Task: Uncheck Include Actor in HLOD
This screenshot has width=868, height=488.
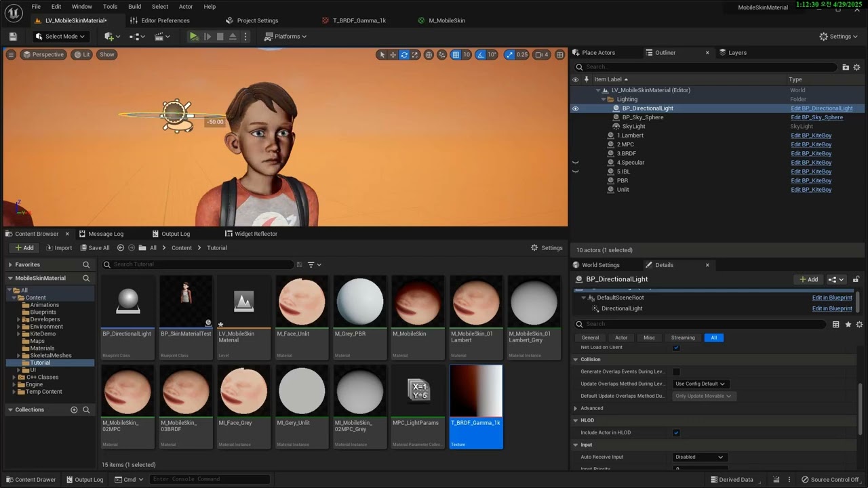Action: (x=676, y=432)
